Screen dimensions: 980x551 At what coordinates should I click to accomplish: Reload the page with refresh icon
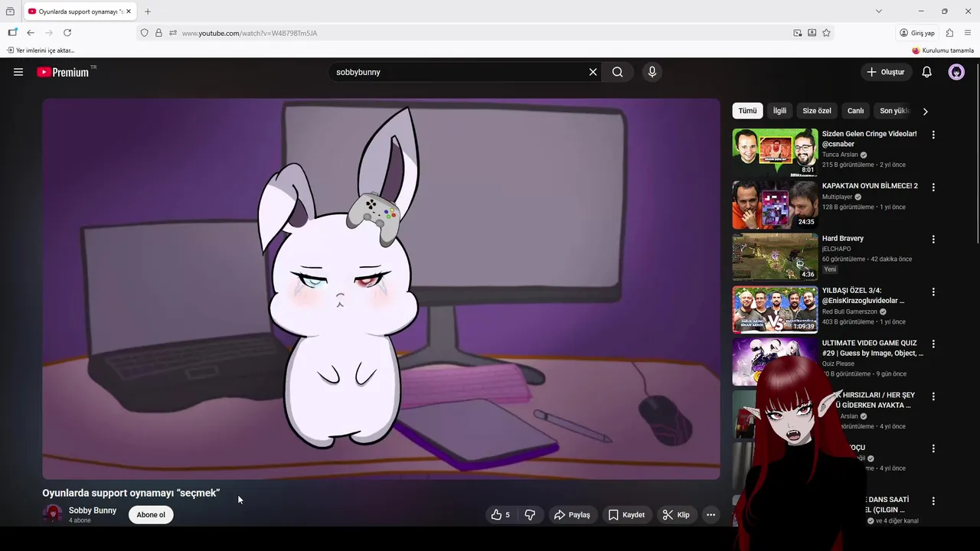pyautogui.click(x=67, y=33)
